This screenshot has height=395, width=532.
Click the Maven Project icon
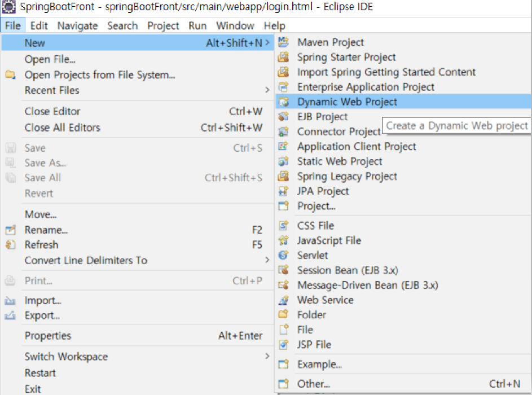click(x=283, y=42)
